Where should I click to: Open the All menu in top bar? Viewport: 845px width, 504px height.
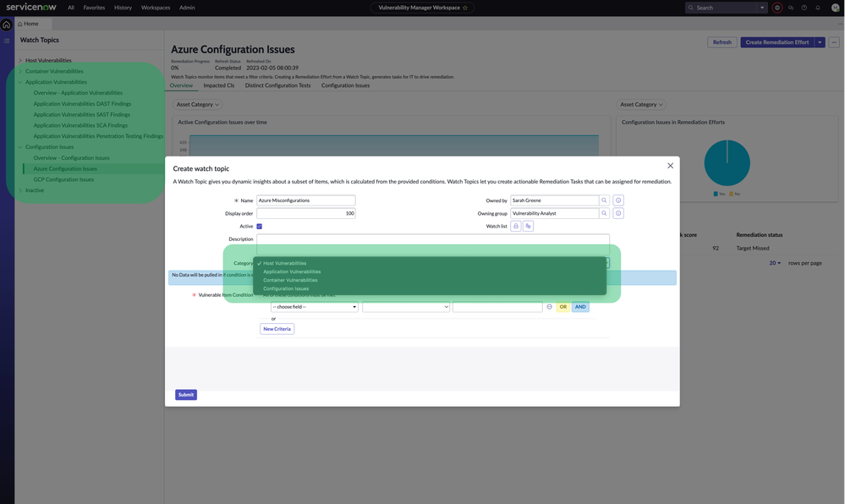click(x=70, y=8)
